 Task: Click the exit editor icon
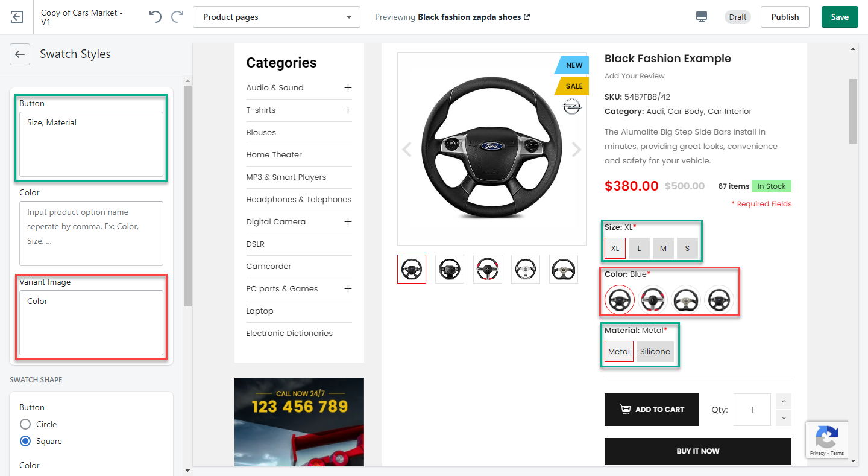[x=17, y=17]
